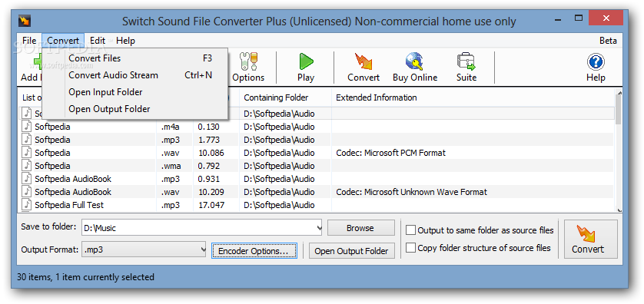Open the Suite toolbar icon
This screenshot has width=644, height=304.
click(466, 67)
